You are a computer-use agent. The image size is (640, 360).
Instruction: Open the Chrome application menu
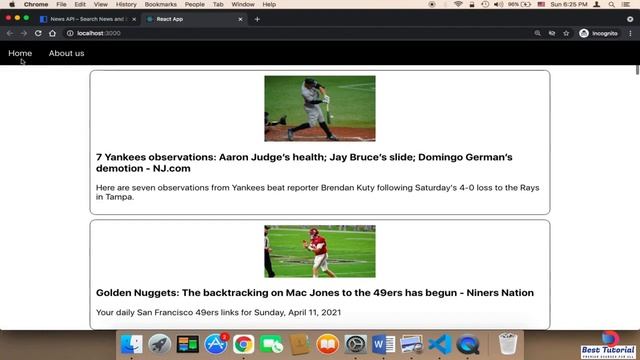pos(36,4)
